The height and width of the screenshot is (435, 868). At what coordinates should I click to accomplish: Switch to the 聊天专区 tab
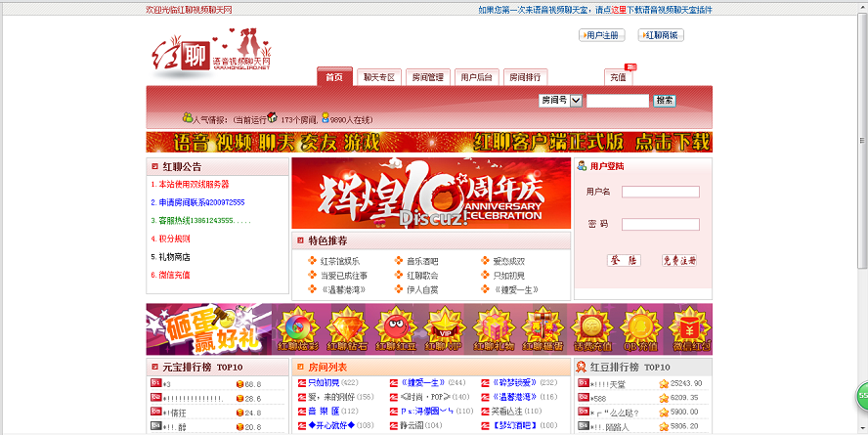[x=378, y=77]
